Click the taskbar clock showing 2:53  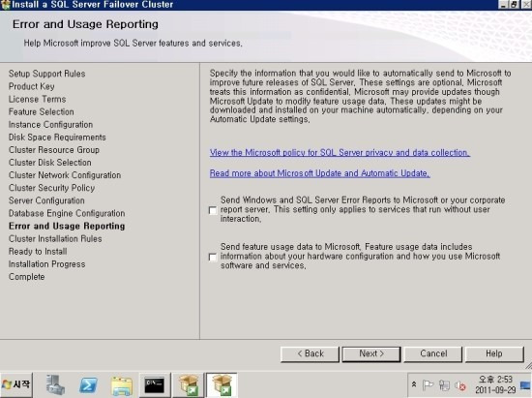coord(495,384)
